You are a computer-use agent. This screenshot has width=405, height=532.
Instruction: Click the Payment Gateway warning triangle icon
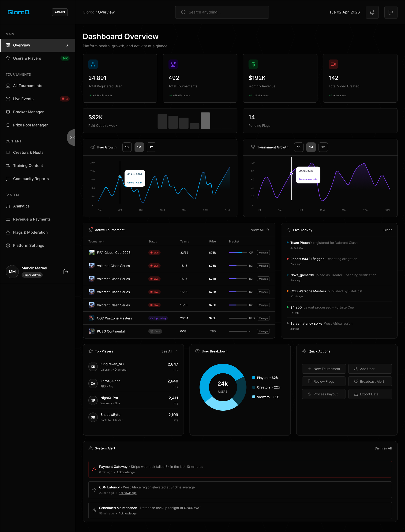(x=94, y=469)
